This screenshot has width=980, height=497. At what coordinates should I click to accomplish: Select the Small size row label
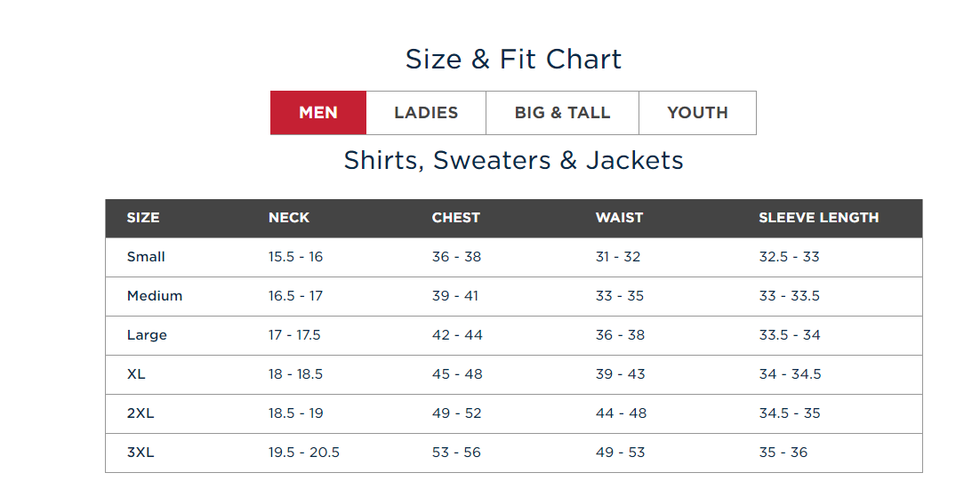pos(146,257)
